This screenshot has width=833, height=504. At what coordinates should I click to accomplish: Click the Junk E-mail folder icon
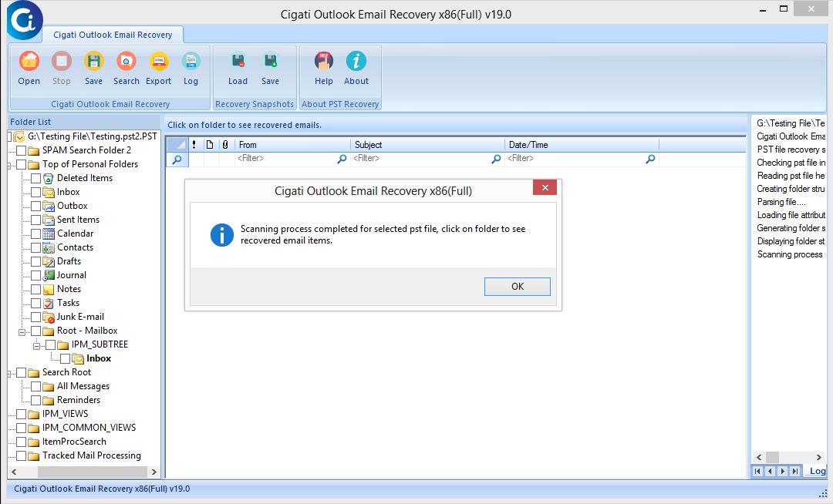tap(49, 317)
